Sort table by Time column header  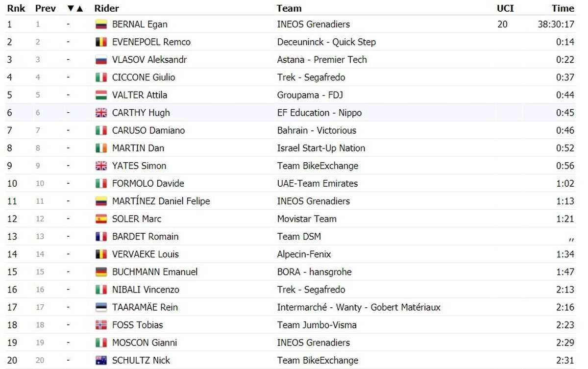563,8
